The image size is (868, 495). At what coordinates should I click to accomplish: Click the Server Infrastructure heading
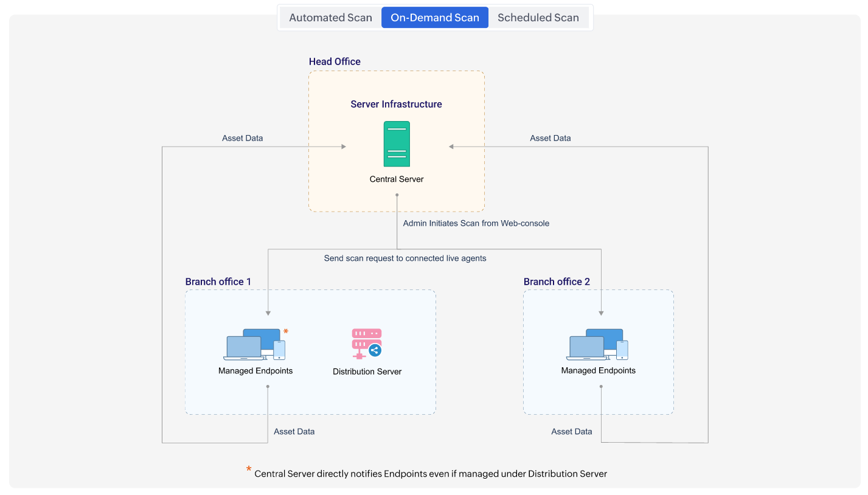pos(396,104)
